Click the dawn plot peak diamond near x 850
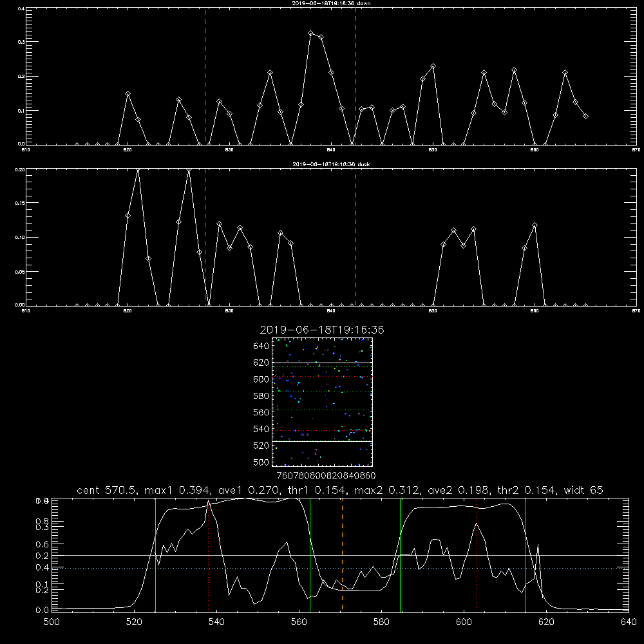The width and height of the screenshot is (644, 644). click(x=433, y=66)
